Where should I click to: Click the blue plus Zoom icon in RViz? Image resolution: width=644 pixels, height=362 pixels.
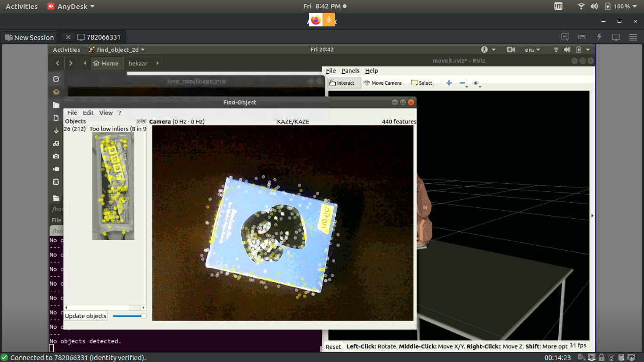click(x=449, y=83)
